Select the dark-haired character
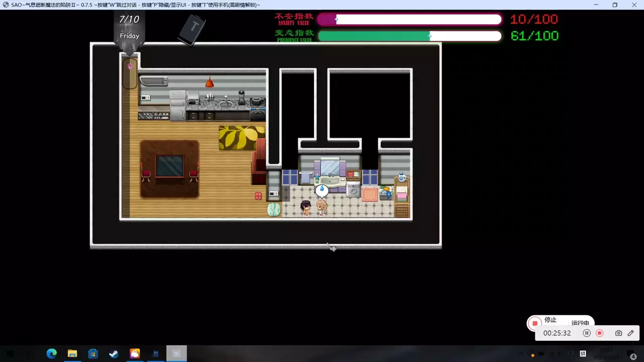 [305, 207]
